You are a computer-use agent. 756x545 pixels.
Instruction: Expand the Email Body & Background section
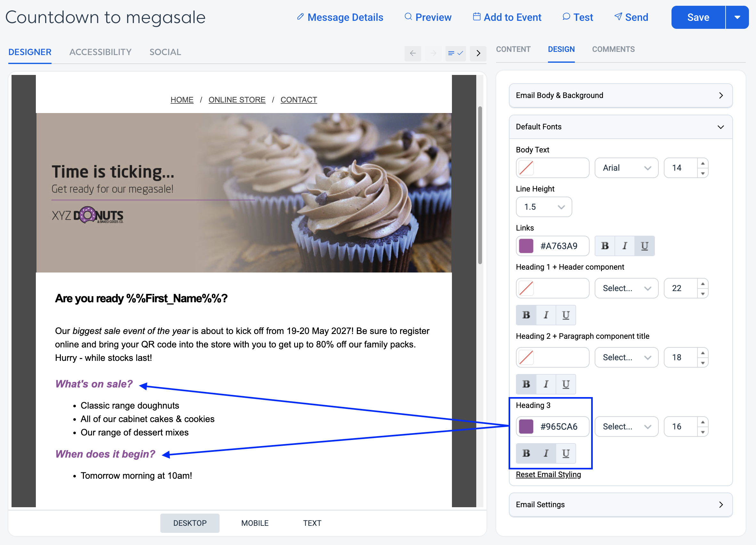tap(620, 95)
